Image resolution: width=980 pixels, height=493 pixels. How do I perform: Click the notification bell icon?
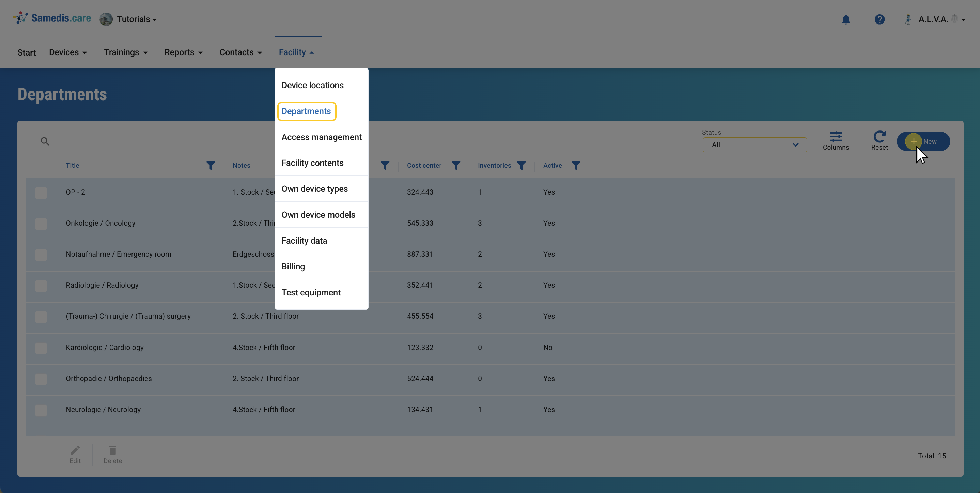click(845, 19)
